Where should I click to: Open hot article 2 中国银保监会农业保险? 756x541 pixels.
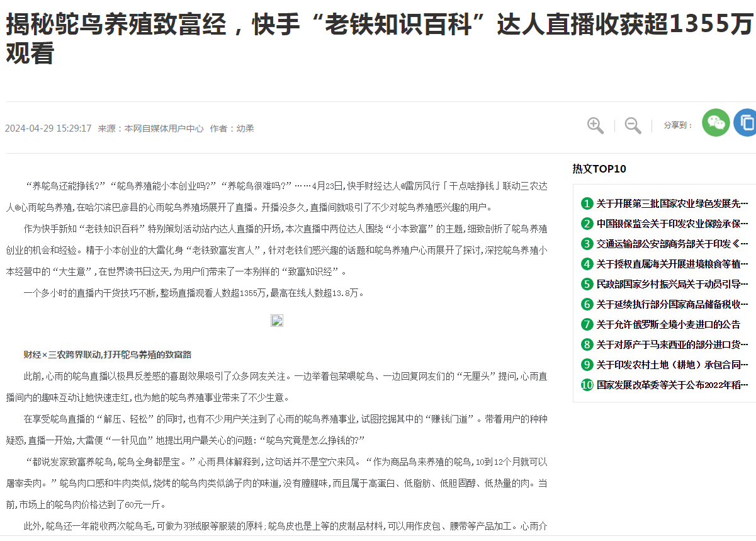(x=672, y=224)
